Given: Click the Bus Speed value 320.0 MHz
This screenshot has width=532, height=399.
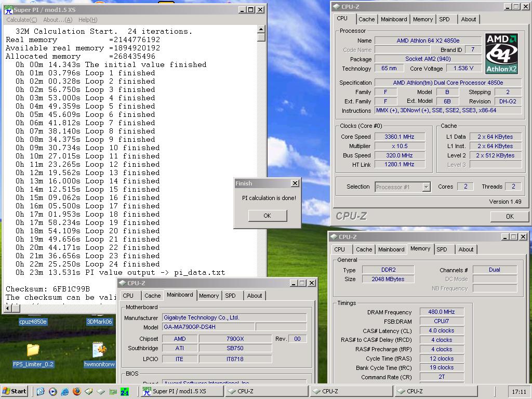Looking at the screenshot, I should point(400,155).
